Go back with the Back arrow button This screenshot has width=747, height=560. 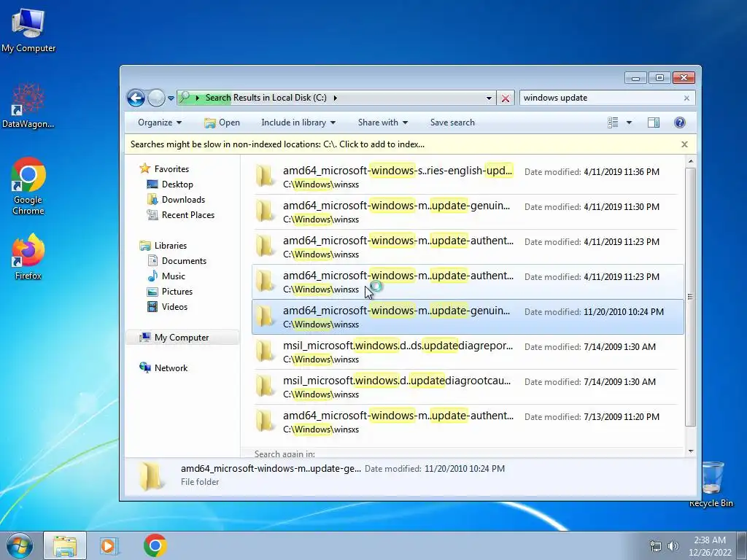136,98
